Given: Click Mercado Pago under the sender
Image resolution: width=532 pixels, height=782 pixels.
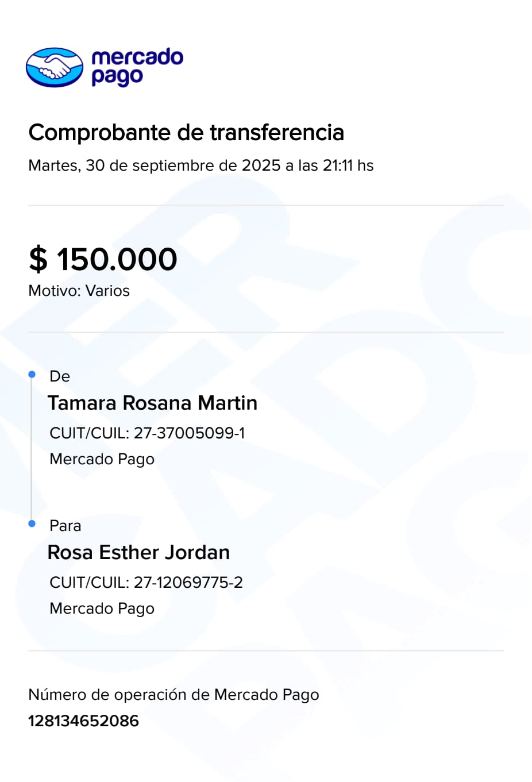Looking at the screenshot, I should [x=102, y=459].
